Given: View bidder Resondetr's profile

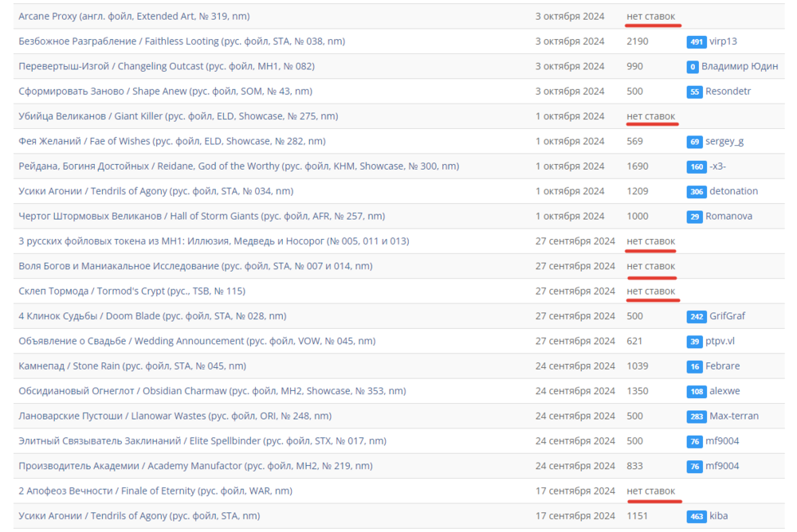Looking at the screenshot, I should [728, 91].
